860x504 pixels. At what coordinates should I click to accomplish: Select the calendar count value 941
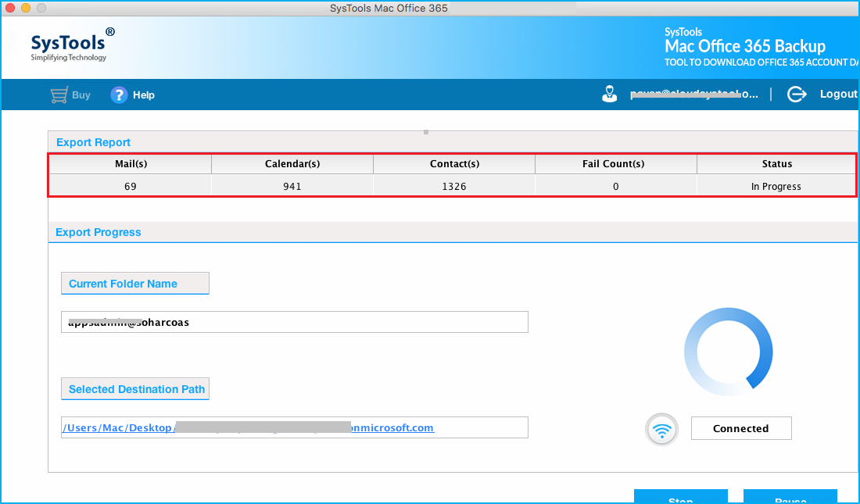tap(292, 187)
